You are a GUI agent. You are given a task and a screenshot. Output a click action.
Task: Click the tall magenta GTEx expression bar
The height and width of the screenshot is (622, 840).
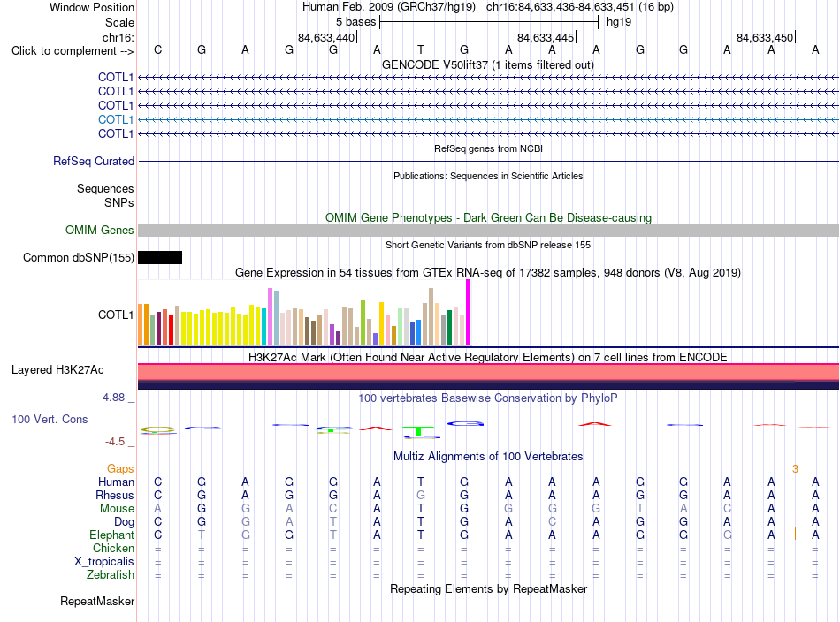(x=469, y=313)
